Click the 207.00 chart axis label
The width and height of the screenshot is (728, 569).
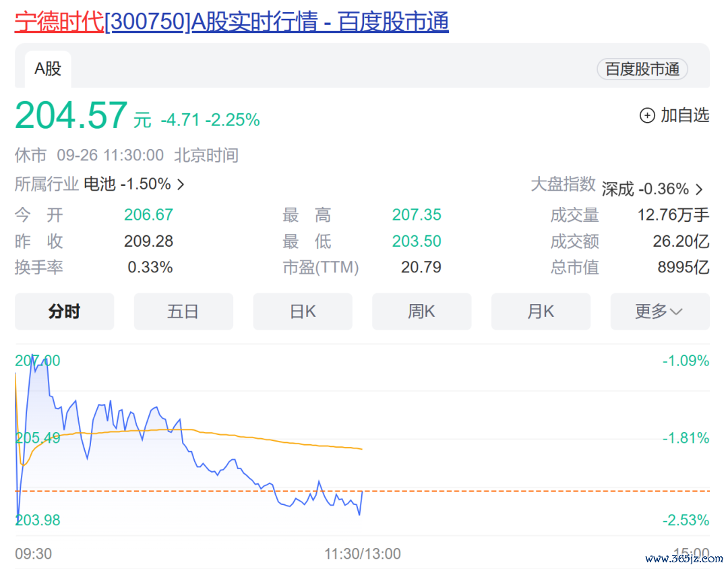38,361
